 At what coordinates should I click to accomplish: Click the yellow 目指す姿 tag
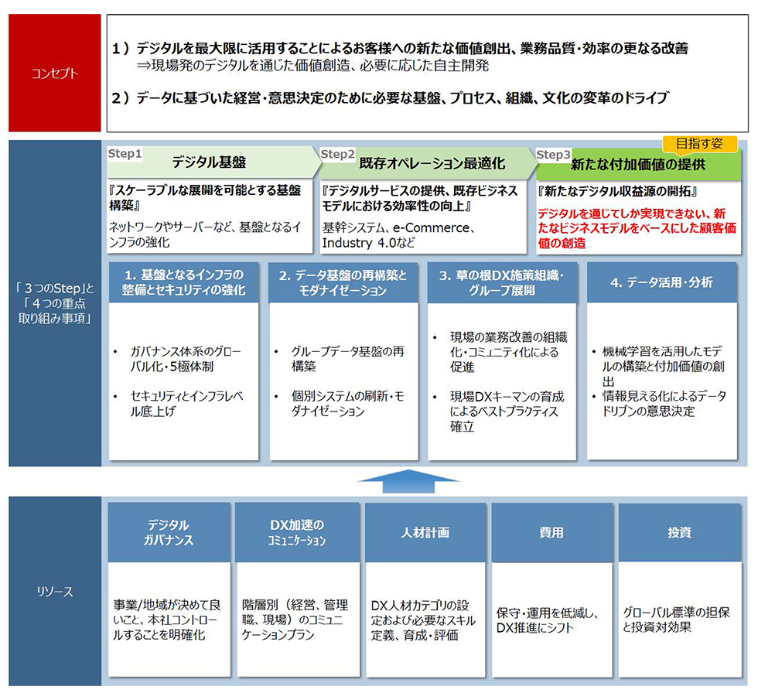click(x=699, y=144)
